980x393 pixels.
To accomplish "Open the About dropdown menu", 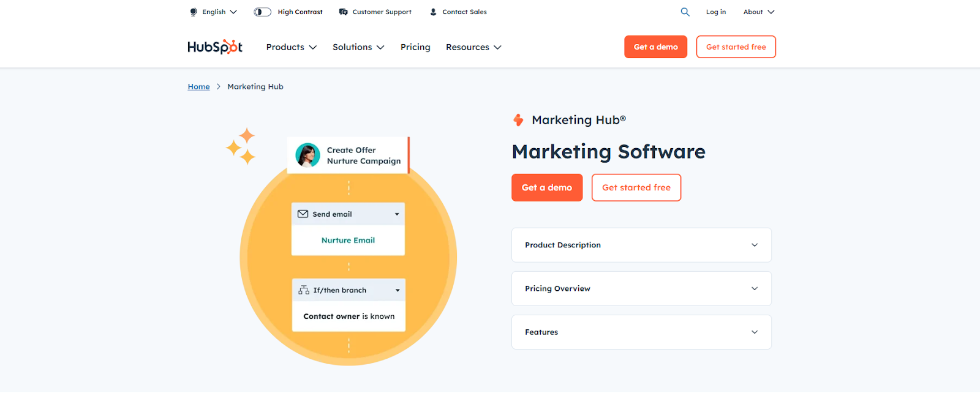I will [x=759, y=12].
